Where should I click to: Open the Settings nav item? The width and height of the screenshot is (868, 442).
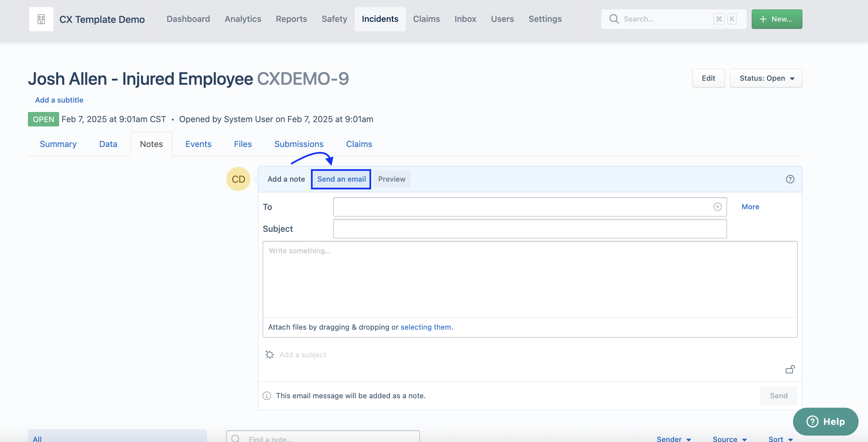[545, 19]
